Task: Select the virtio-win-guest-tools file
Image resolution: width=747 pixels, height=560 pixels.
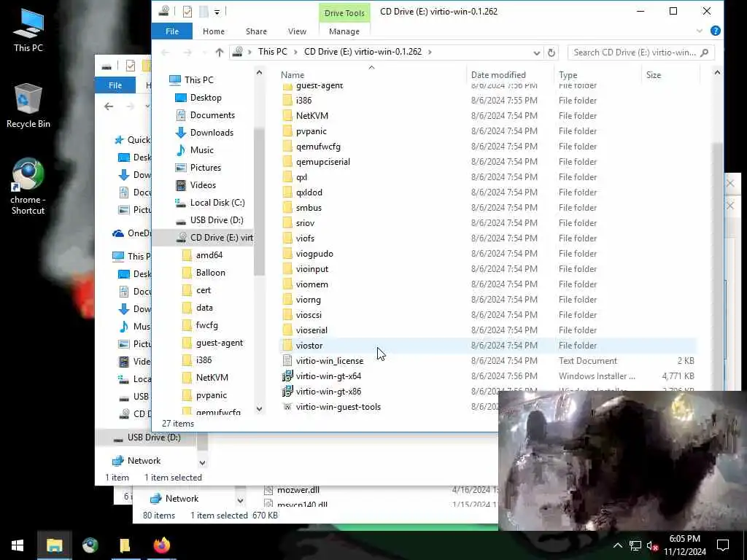Action: (x=338, y=407)
